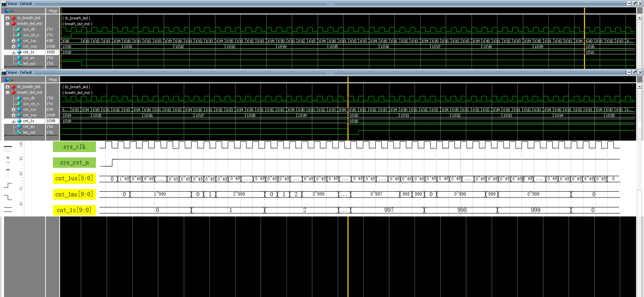Click 10'd1 value of cnt_1s in top window
The image size is (644, 297).
51,52
